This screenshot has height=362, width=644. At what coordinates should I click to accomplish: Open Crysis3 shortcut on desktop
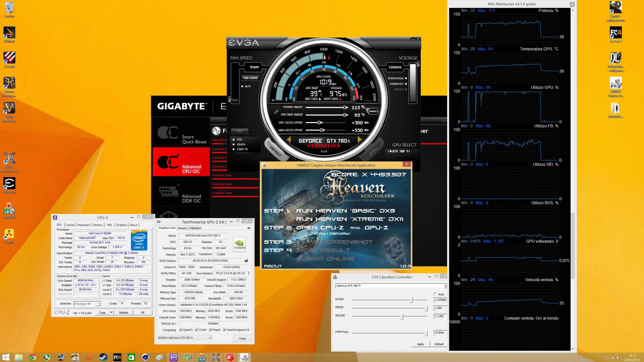tap(615, 12)
